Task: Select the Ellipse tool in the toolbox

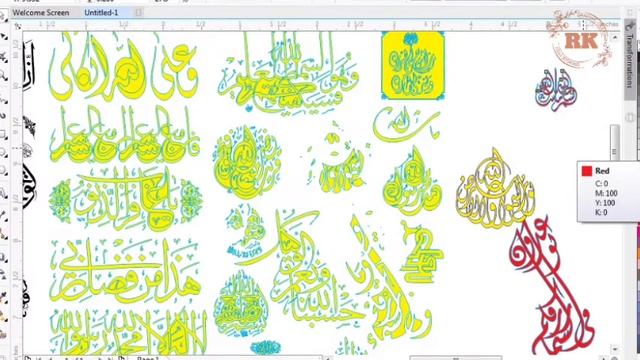Action: click(x=4, y=153)
